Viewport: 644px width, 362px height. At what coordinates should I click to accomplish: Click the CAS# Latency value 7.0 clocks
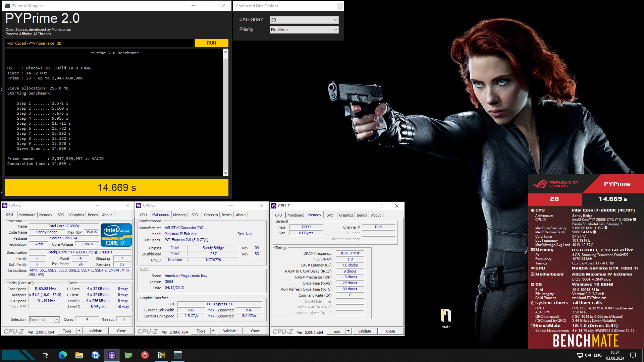350,265
